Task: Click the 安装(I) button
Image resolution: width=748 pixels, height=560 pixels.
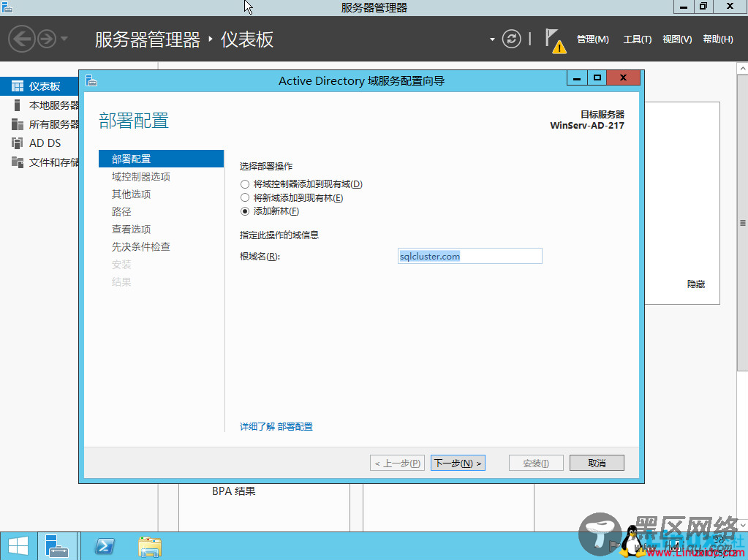Action: point(536,463)
